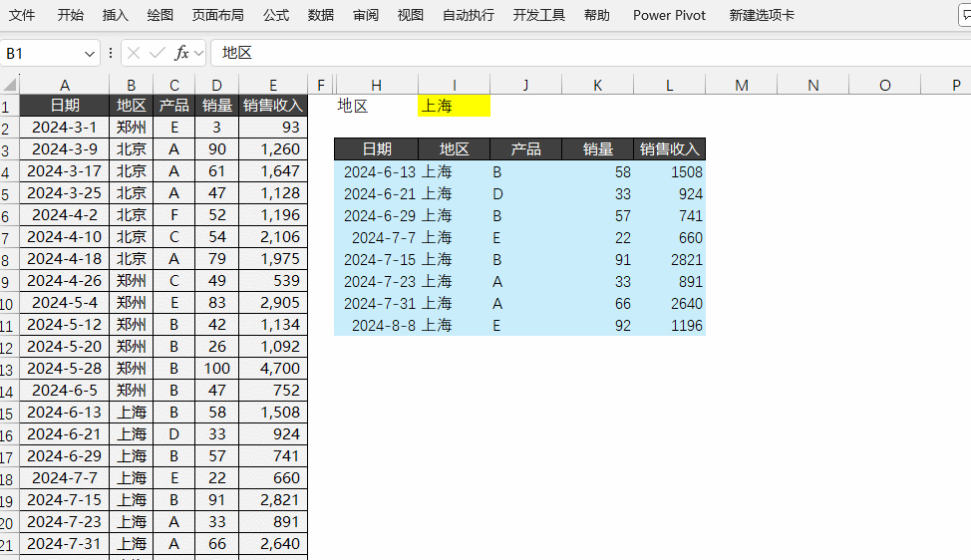Click the cell showing 2,905
The height and width of the screenshot is (560, 971).
(273, 303)
